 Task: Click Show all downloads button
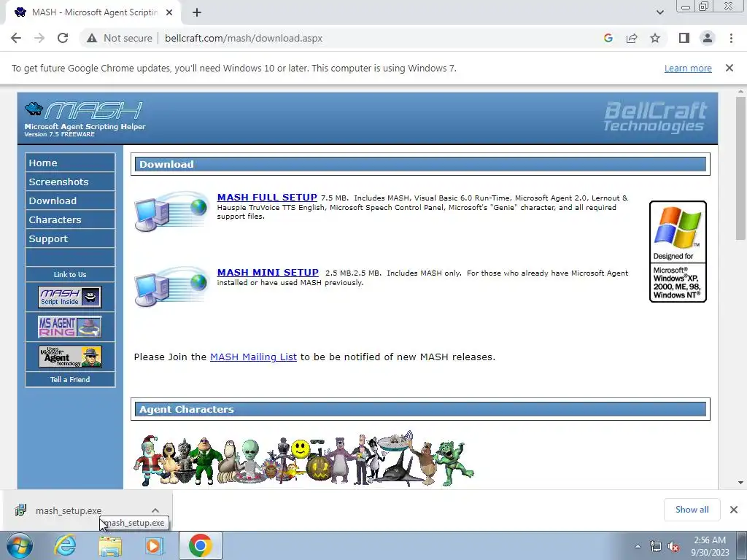coord(692,510)
